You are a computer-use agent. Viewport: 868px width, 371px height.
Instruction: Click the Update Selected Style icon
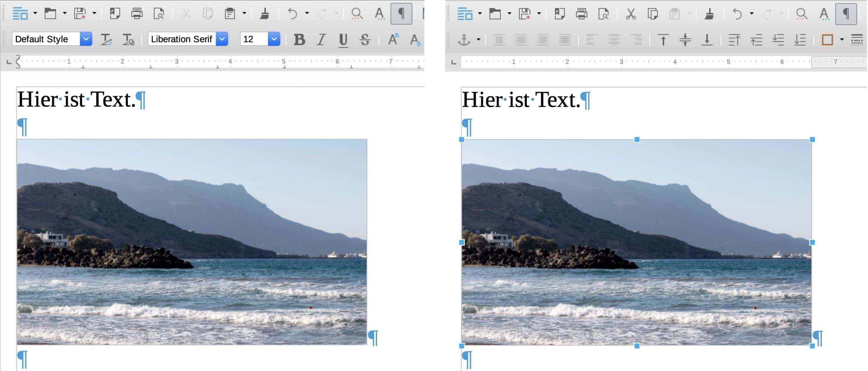pos(106,39)
